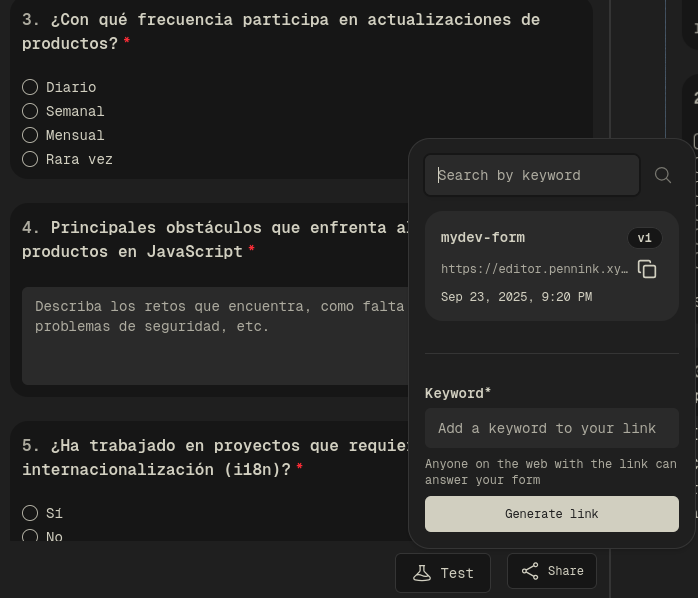Open the editor.pennink URL link

[x=534, y=269]
